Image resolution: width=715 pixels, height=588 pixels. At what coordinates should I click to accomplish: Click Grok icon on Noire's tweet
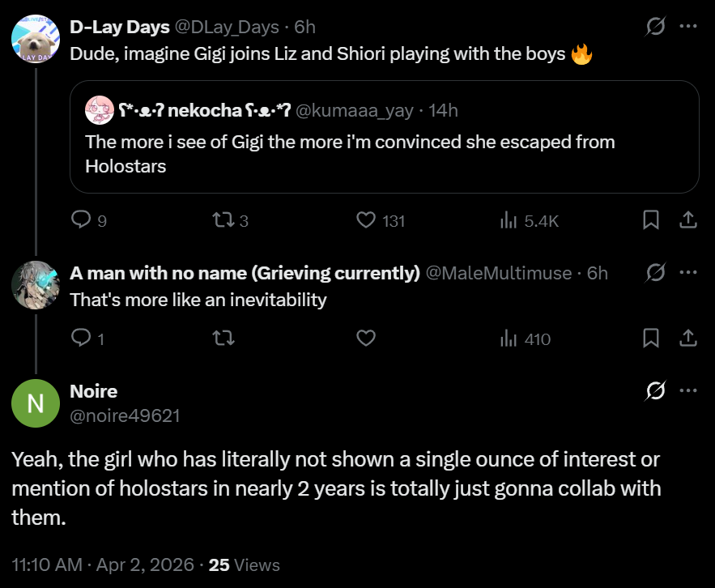click(x=654, y=391)
